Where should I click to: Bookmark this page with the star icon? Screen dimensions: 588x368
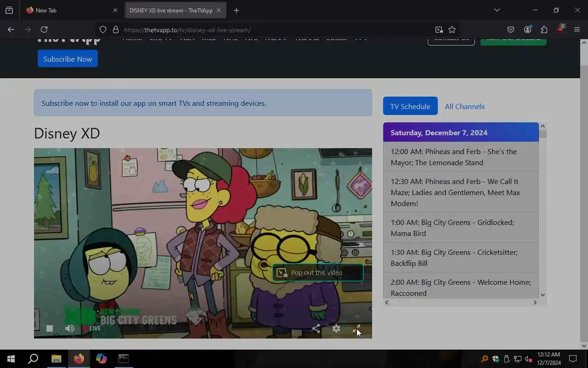(x=452, y=29)
